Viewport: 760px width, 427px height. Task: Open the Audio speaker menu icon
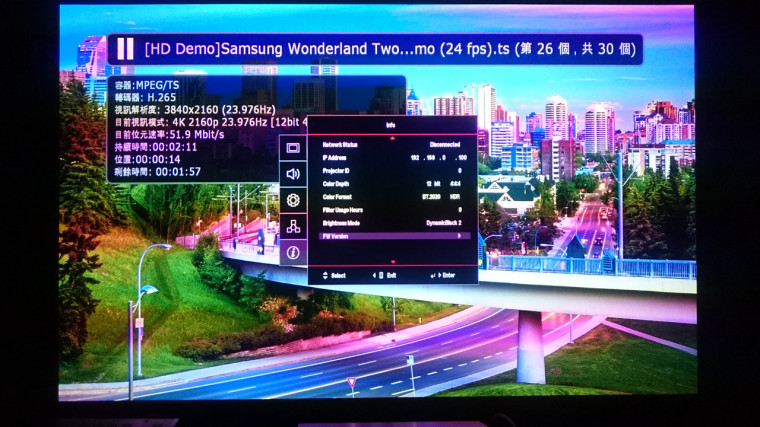point(293,174)
